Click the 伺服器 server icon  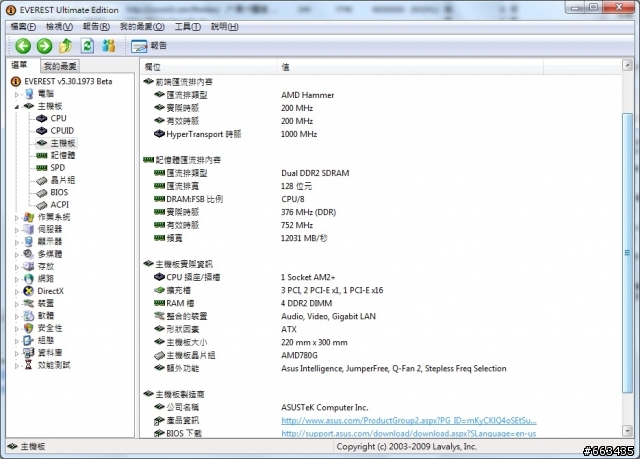point(29,229)
